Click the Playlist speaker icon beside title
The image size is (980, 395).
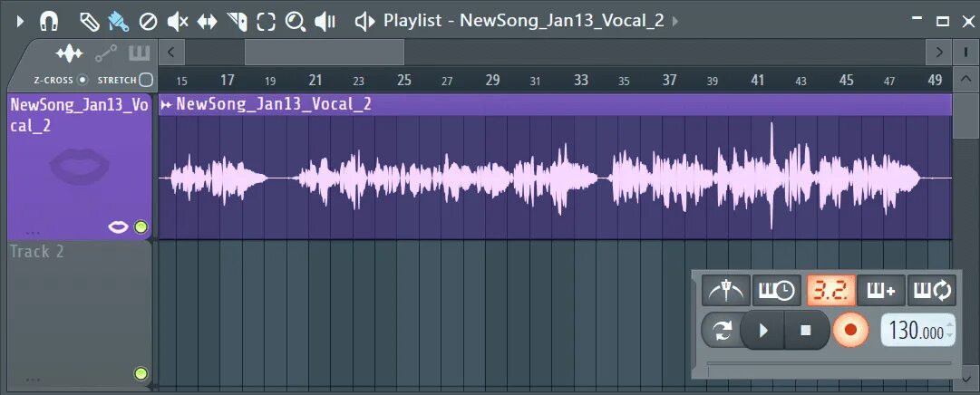pyautogui.click(x=364, y=22)
